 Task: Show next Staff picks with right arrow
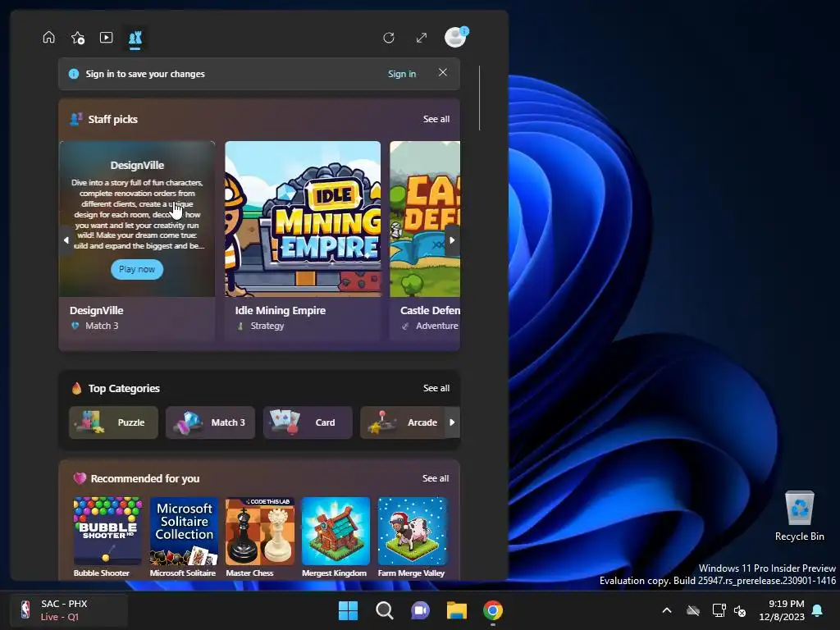pyautogui.click(x=452, y=240)
